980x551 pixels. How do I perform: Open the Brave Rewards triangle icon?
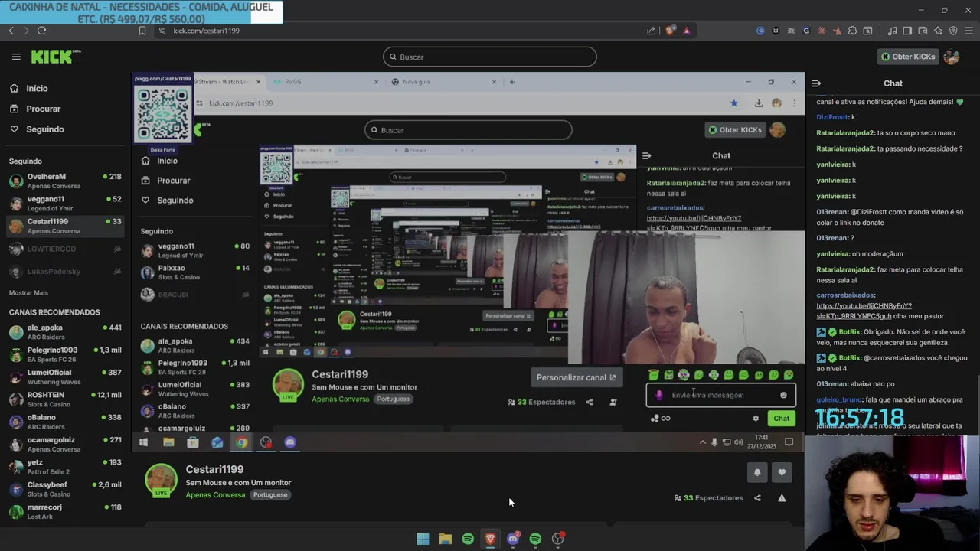click(687, 31)
